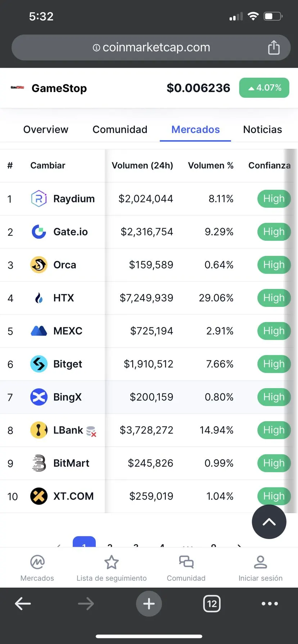Image resolution: width=298 pixels, height=644 pixels.
Task: Select the Orca exchange icon
Action: pyautogui.click(x=39, y=265)
